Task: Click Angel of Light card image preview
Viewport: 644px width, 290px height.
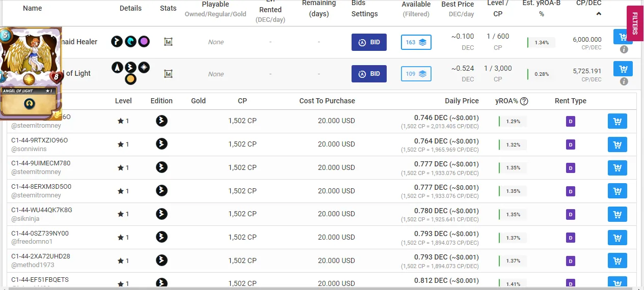Action: tap(32, 74)
